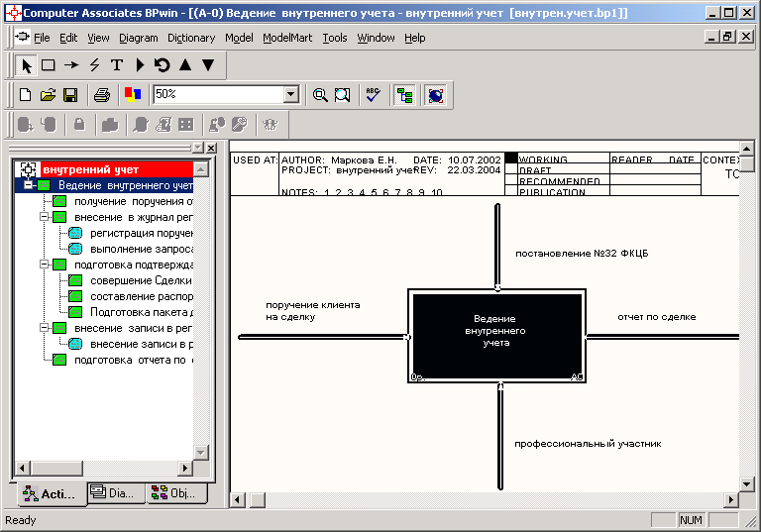
Task: Go to child diagram down triangle
Action: 208,65
